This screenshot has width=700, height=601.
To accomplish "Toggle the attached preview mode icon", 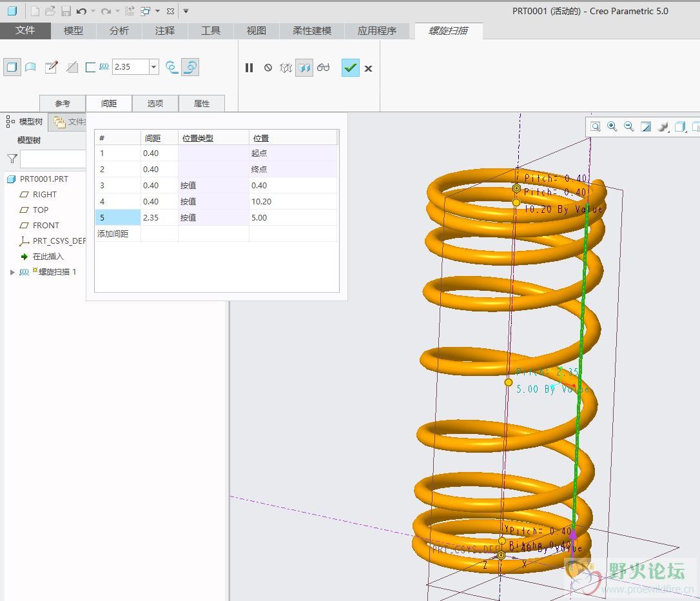I will coord(304,68).
